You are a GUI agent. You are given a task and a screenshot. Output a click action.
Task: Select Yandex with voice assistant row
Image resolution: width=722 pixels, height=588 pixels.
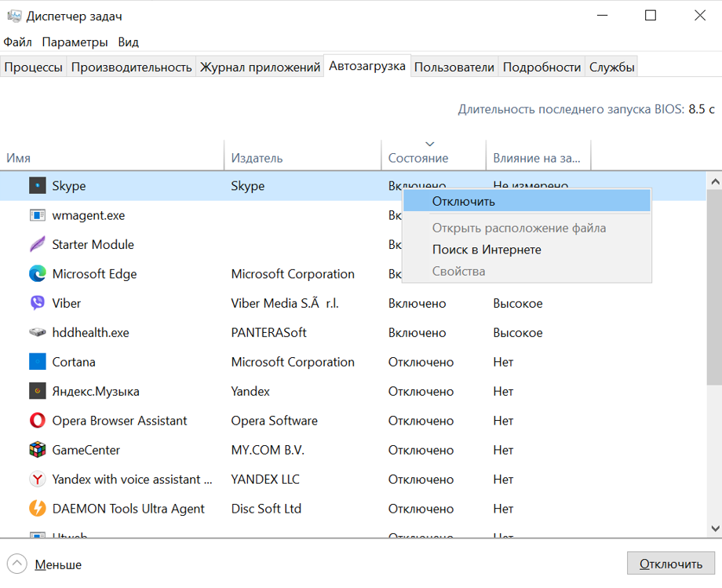(x=352, y=480)
